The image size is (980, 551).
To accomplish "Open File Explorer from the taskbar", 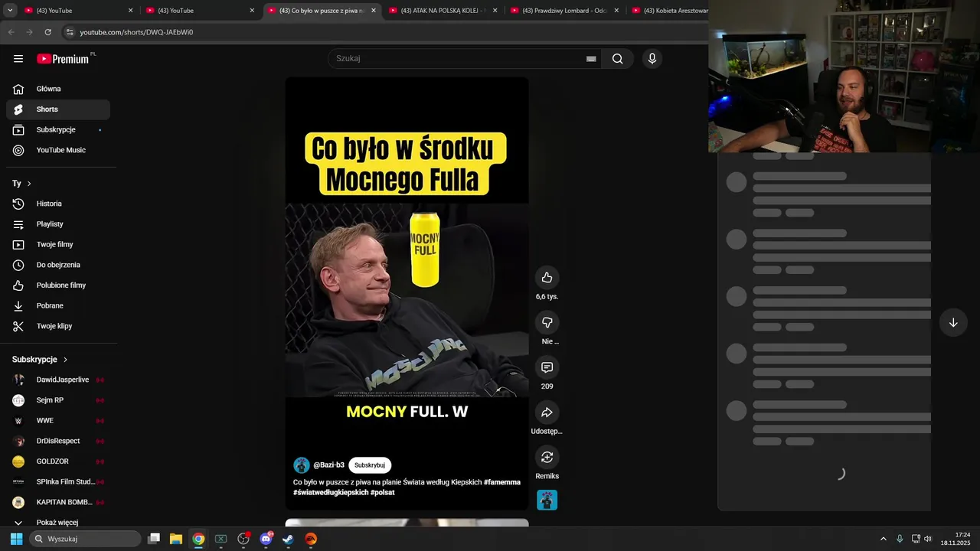I will 176,539.
